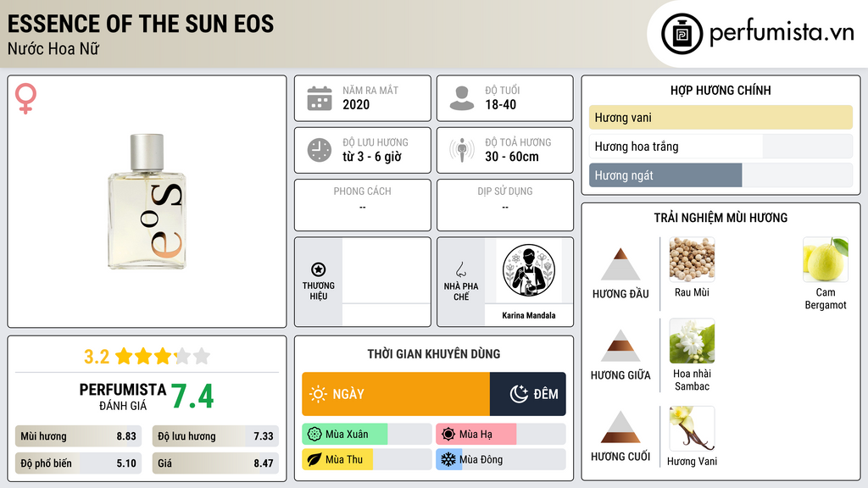Click the Rau Mùi note image
The height and width of the screenshot is (488, 868).
(692, 260)
